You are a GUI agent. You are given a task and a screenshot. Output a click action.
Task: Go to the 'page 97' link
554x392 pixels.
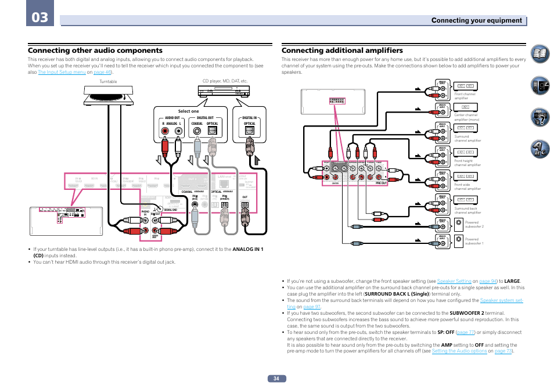click(312, 307)
